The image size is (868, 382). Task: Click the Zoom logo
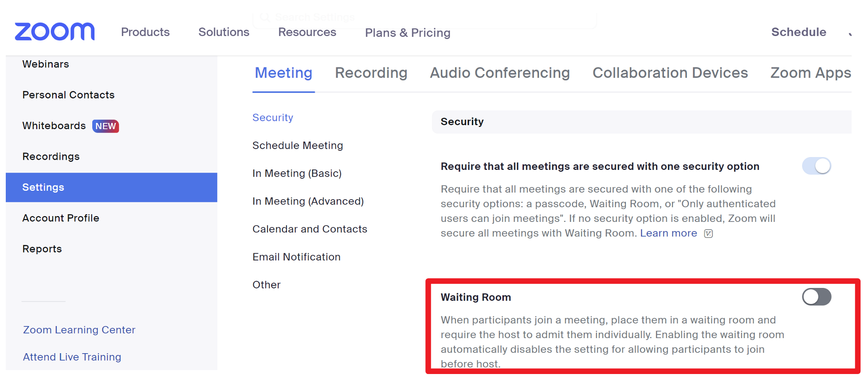click(x=55, y=32)
